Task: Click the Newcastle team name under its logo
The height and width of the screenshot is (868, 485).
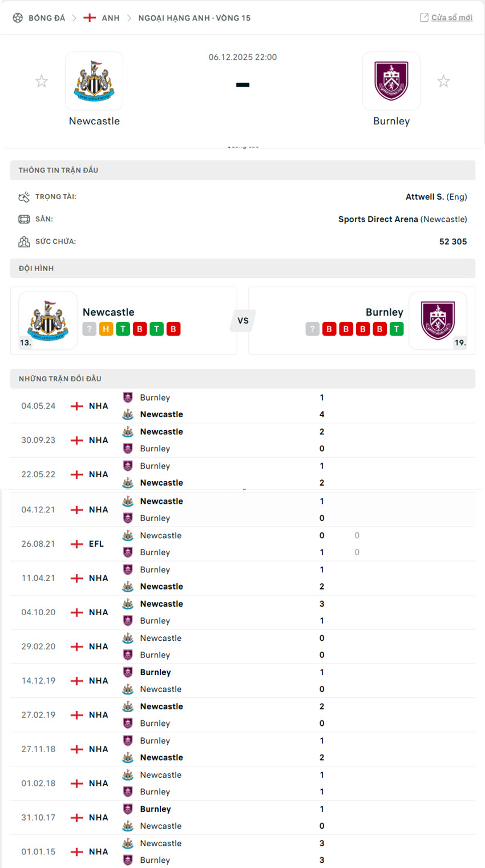Action: tap(94, 120)
